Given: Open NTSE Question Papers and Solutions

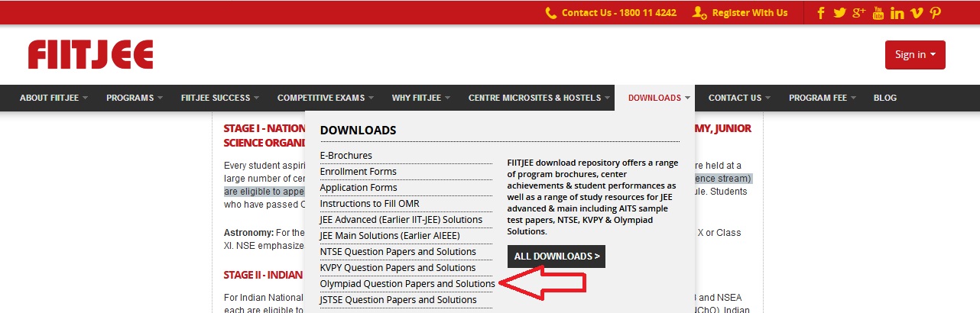Looking at the screenshot, I should pyautogui.click(x=398, y=252).
